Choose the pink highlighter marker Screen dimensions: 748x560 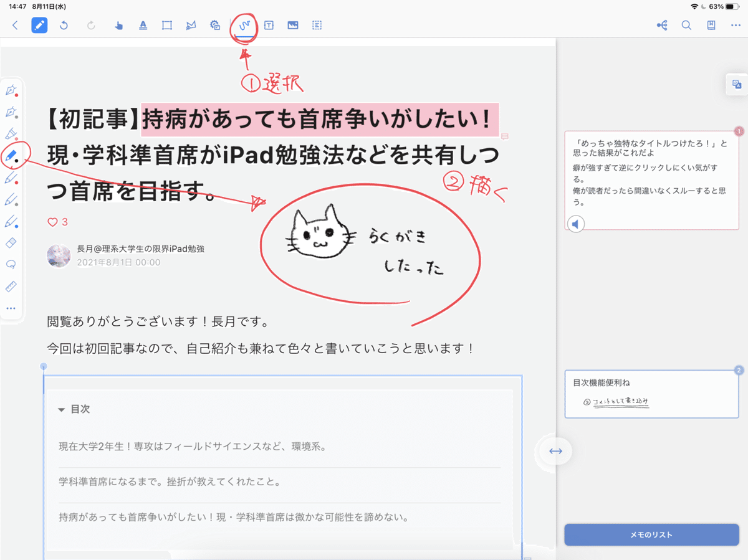pos(11,134)
